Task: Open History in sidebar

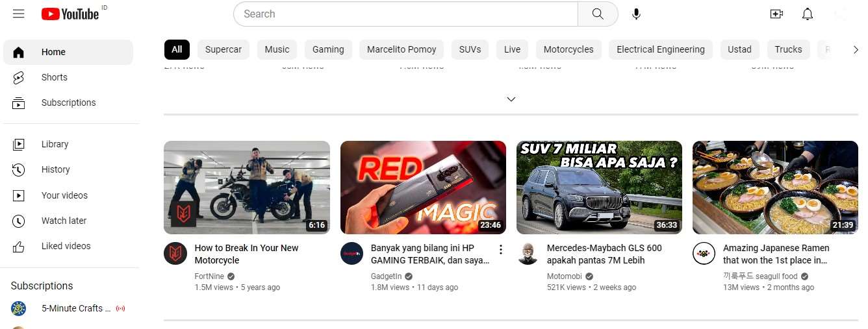Action: point(68,169)
